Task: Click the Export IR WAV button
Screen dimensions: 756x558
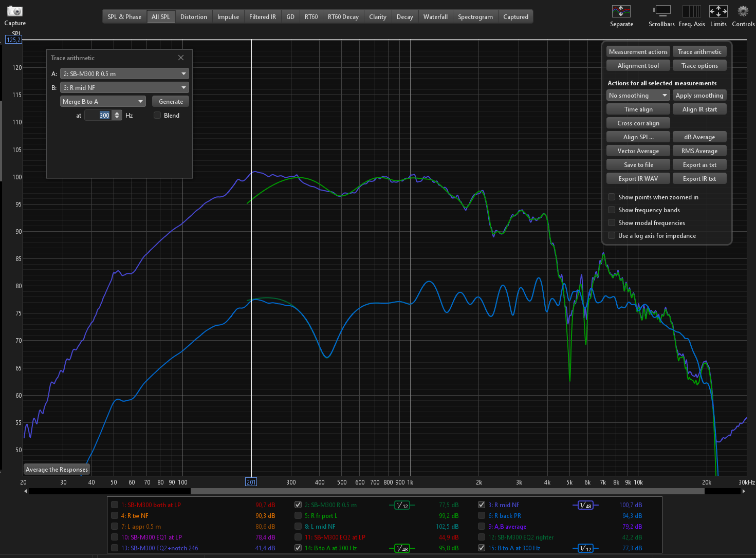Action: point(638,178)
